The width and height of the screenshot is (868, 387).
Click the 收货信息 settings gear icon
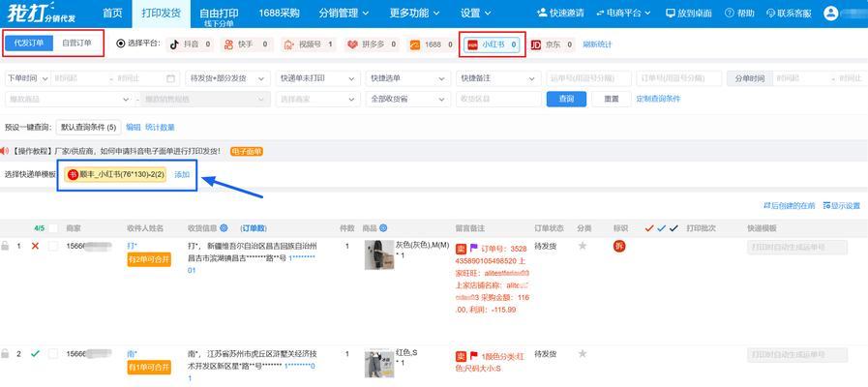(x=224, y=227)
